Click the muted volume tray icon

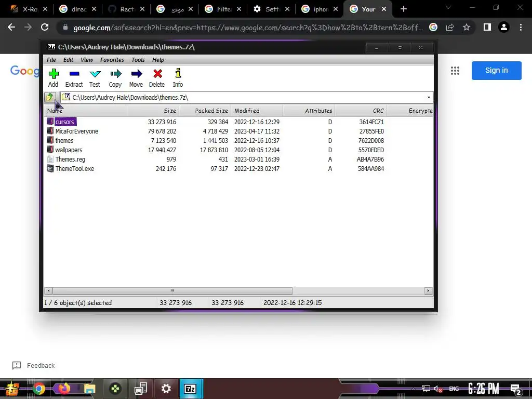tap(438, 389)
